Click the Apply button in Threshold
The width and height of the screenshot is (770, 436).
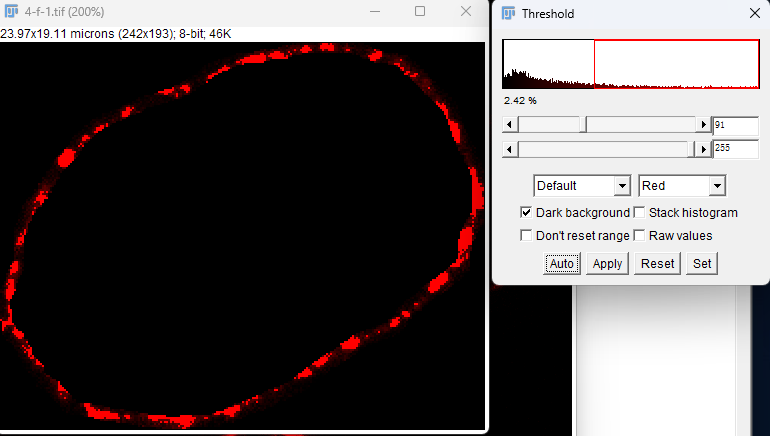point(607,264)
